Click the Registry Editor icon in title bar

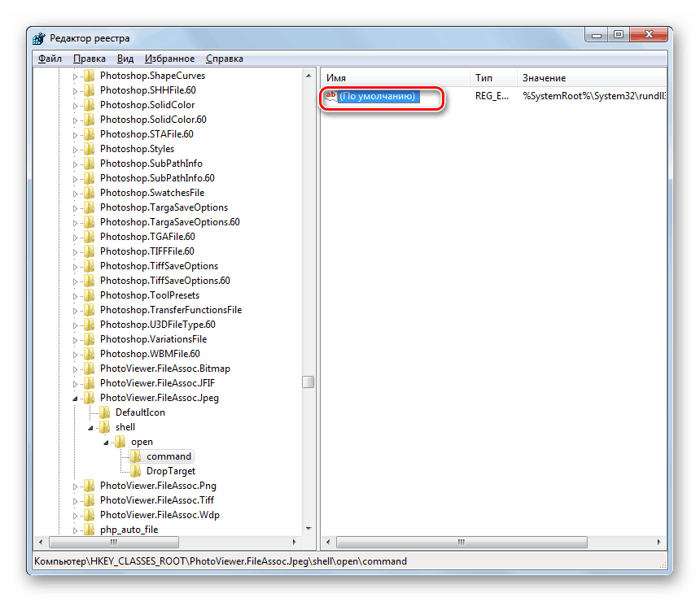(37, 37)
